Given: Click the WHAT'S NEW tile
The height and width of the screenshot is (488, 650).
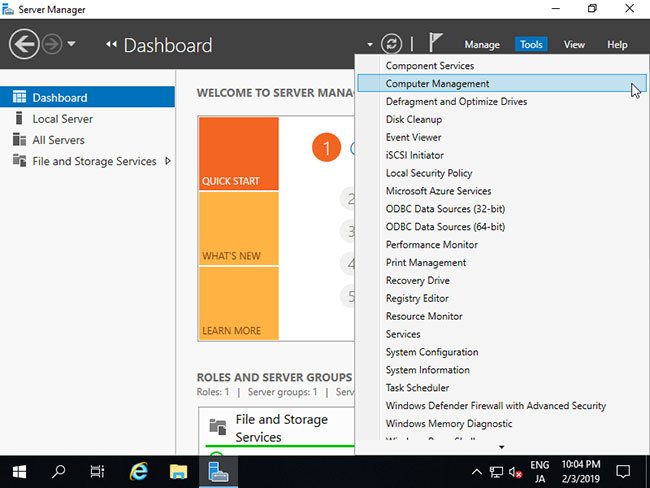Looking at the screenshot, I should point(239,228).
